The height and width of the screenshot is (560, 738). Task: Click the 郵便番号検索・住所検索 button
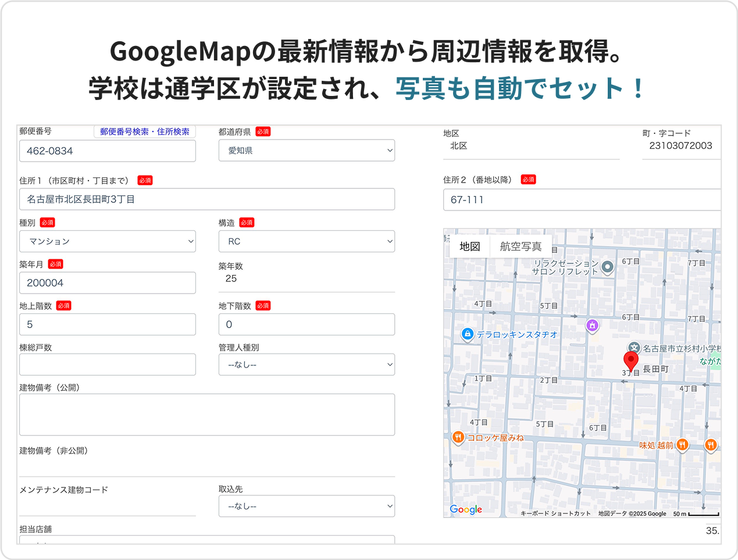click(x=145, y=132)
